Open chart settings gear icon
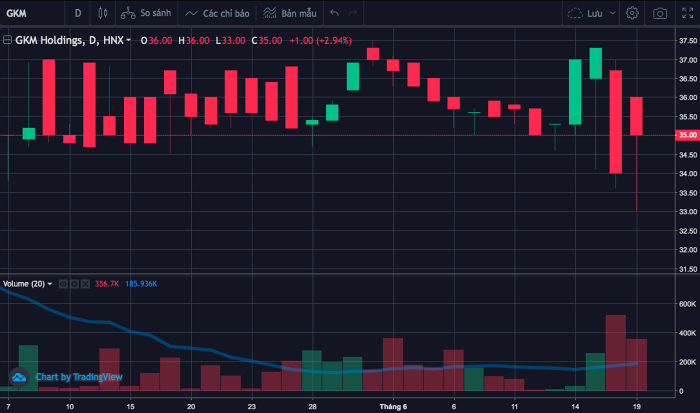 tap(632, 14)
